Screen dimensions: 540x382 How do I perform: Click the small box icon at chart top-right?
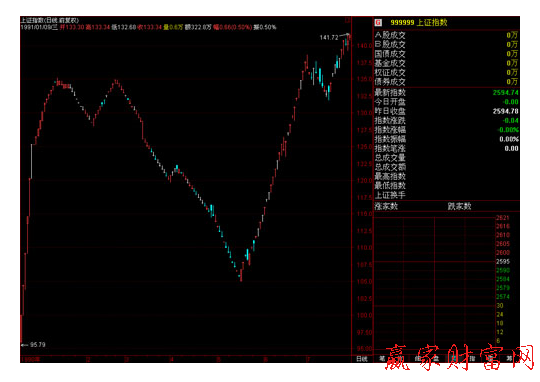coord(347,20)
